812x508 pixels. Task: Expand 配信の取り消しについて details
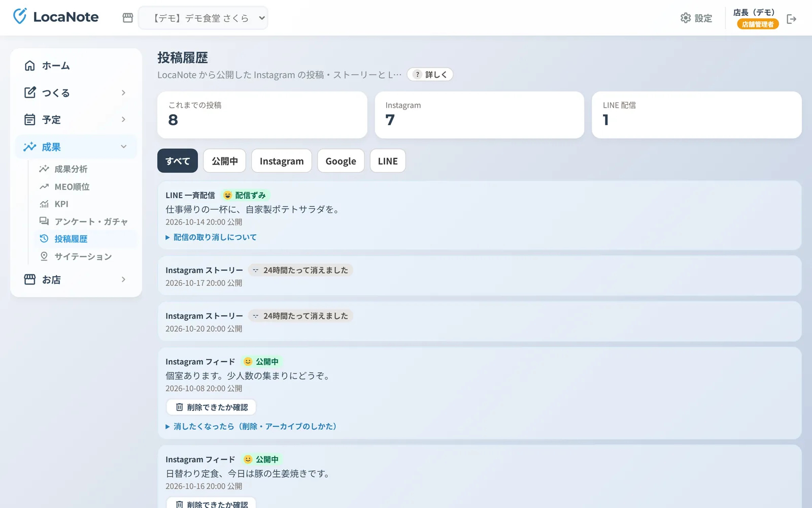tap(211, 237)
